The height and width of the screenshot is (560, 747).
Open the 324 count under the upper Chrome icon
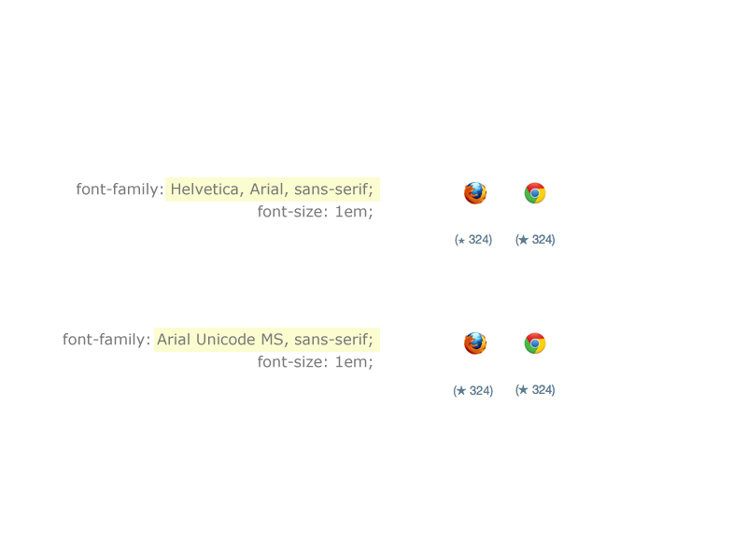click(542, 240)
